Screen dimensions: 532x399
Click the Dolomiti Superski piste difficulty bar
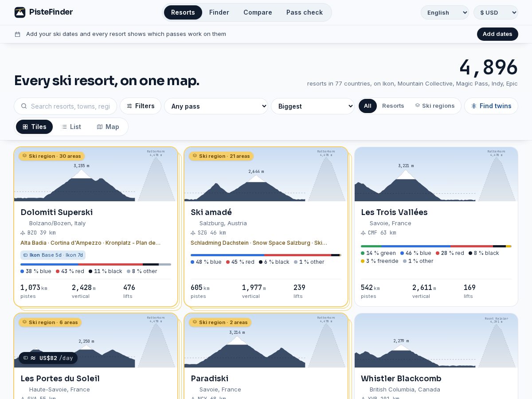[96, 264]
